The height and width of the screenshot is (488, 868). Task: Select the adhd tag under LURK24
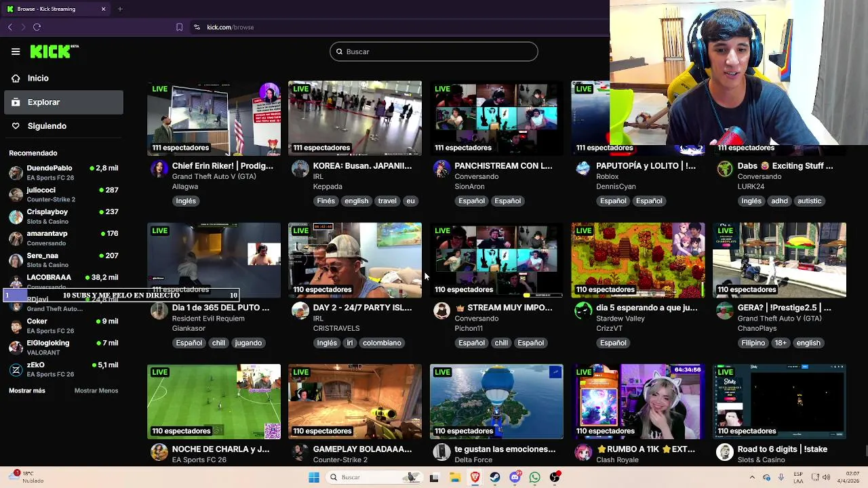pos(780,201)
